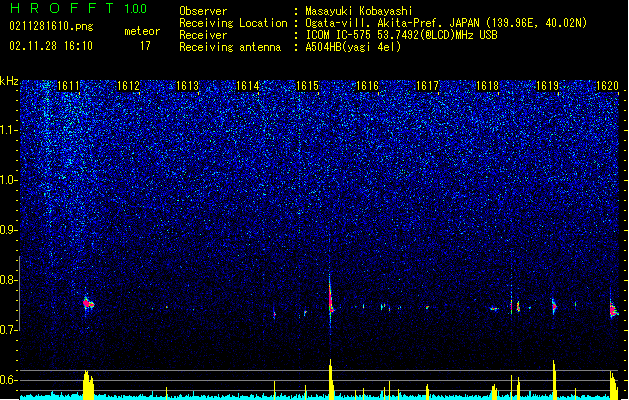Screen dimensions: 629x400
Task: Click the meteor echo blob below 1619
Action: pos(554,307)
